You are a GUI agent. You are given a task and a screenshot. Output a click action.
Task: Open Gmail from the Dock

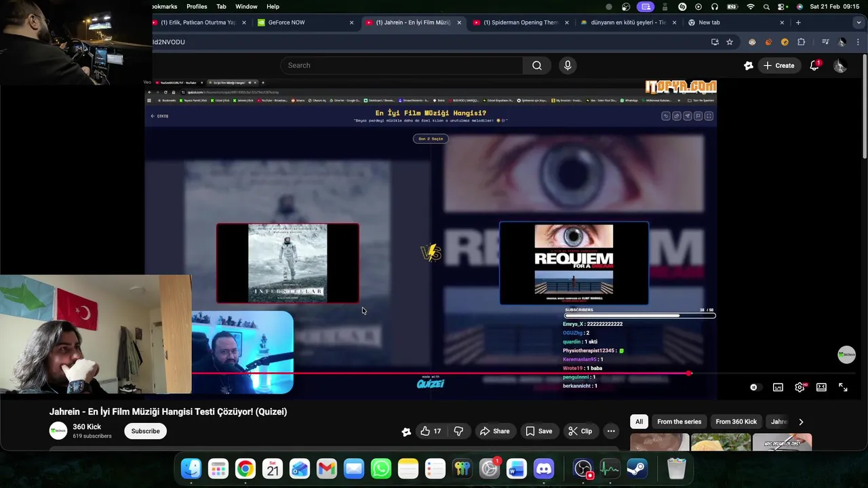tap(327, 468)
